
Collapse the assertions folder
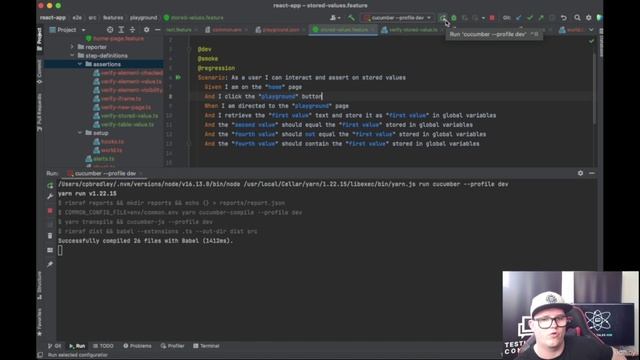click(x=80, y=64)
